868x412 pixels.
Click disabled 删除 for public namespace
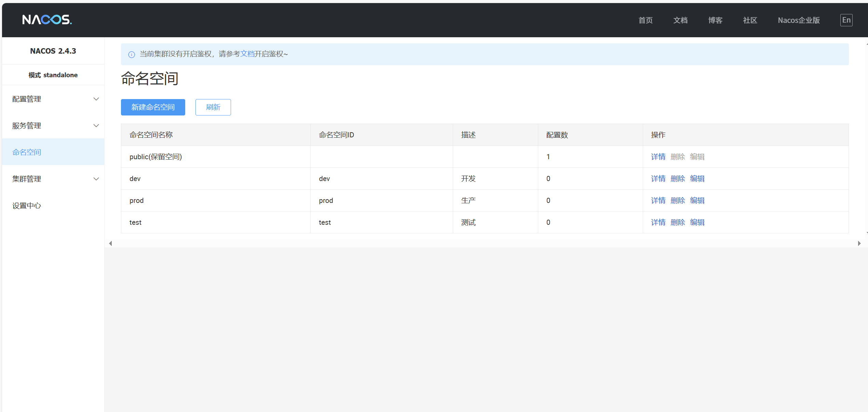point(678,157)
